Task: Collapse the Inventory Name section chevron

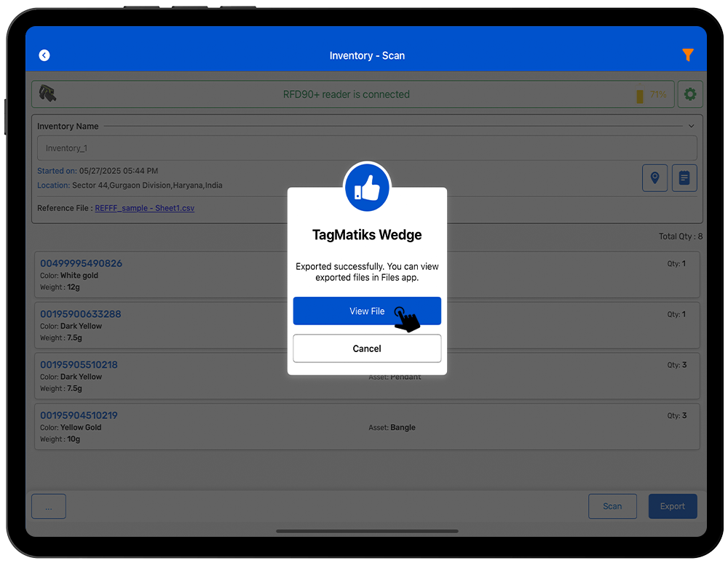Action: [x=691, y=127]
